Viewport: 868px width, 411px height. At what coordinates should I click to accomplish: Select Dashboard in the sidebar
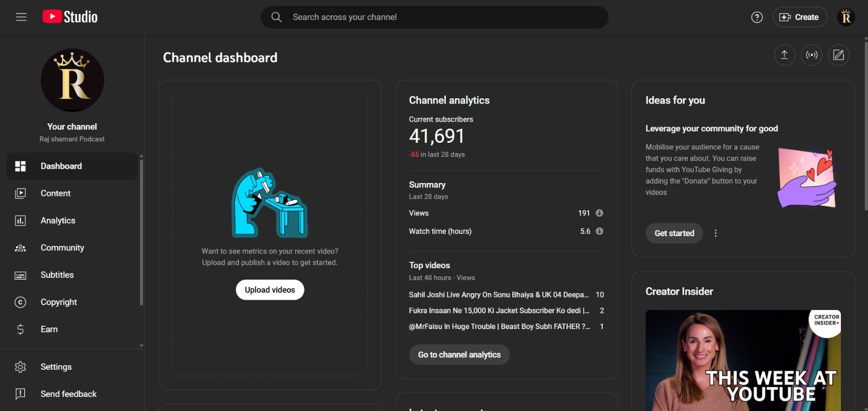pos(72,166)
